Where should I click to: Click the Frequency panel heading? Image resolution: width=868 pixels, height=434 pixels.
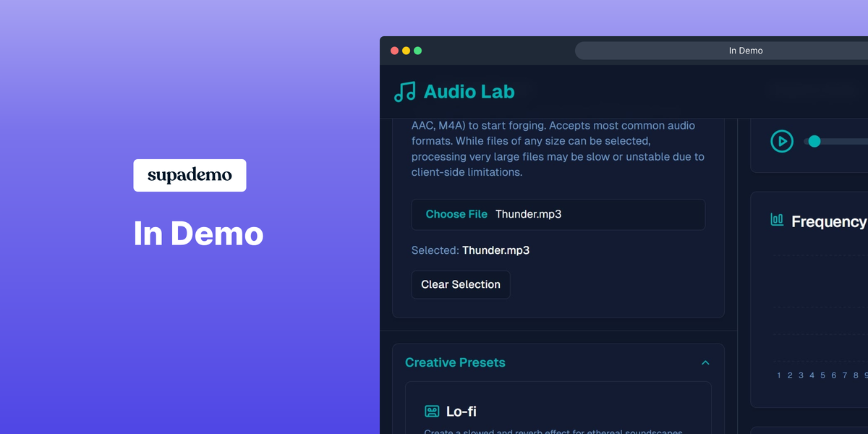[x=829, y=221]
